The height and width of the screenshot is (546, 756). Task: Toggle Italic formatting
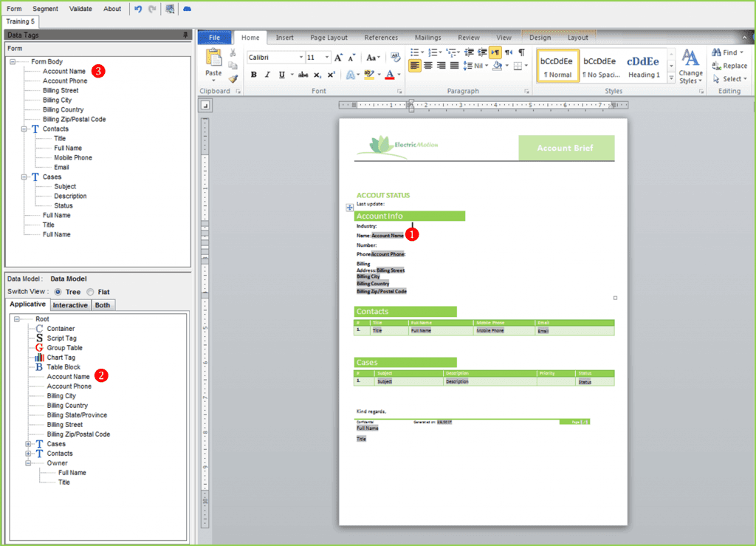pyautogui.click(x=267, y=75)
